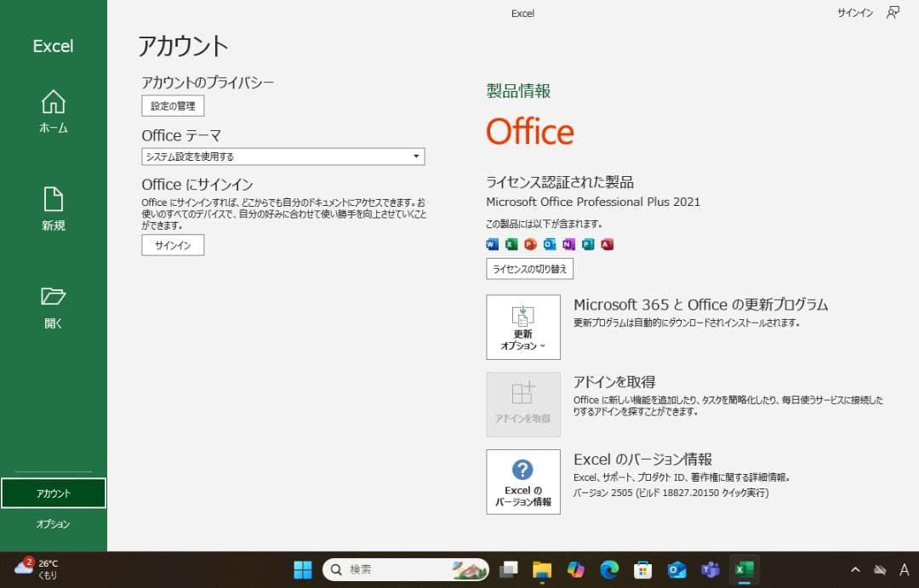Open オプション from the sidebar
Image resolution: width=919 pixels, height=588 pixels.
coord(53,524)
